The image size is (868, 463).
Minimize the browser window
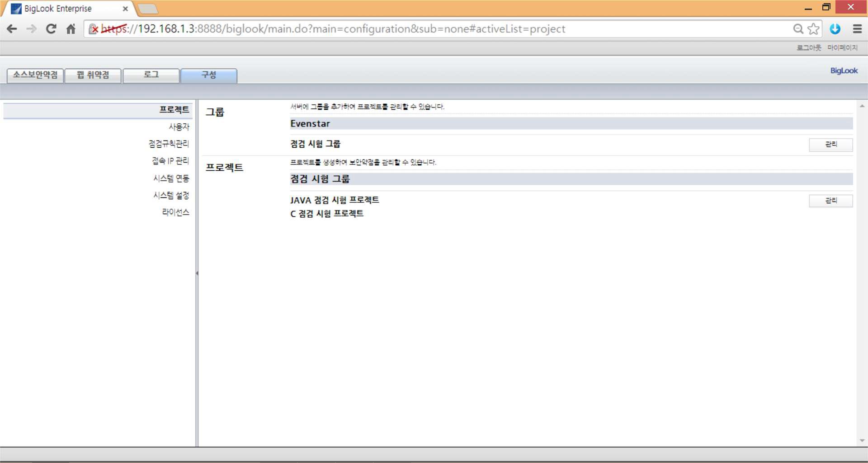pyautogui.click(x=808, y=8)
